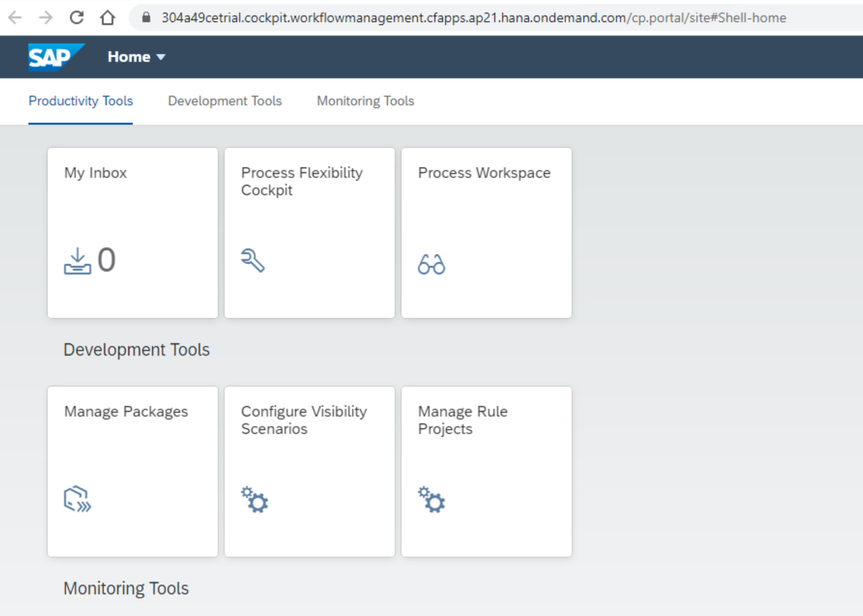Click the My Inbox download icon
This screenshot has width=863, height=616.
pos(77,261)
